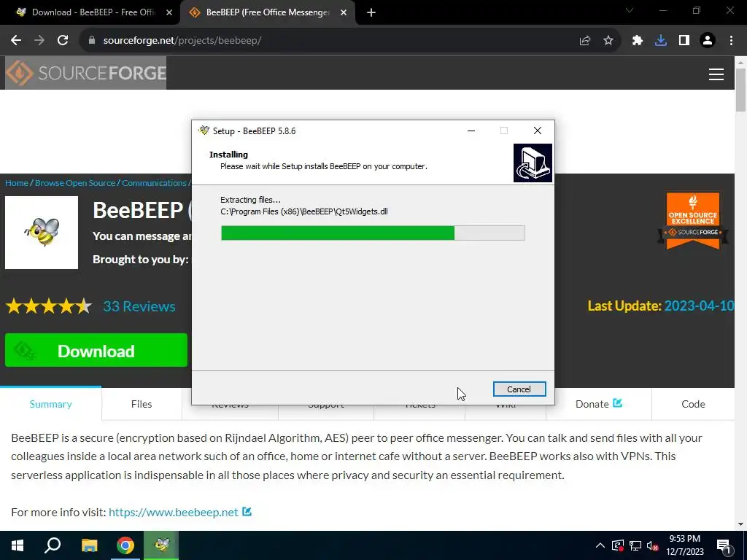Open File Explorer from taskbar
The height and width of the screenshot is (560, 747).
coord(89,545)
